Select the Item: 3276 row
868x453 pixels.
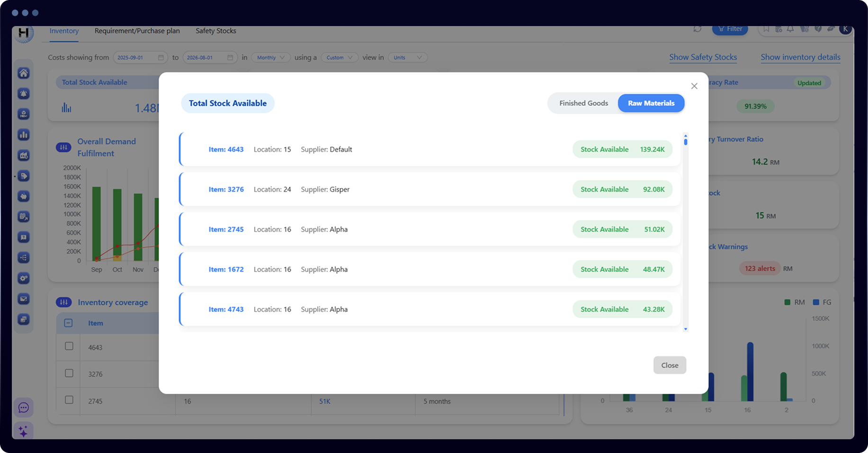pos(430,189)
